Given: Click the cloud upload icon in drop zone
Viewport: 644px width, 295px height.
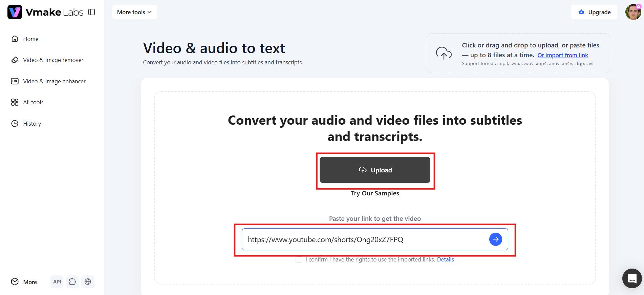Looking at the screenshot, I should (x=444, y=53).
